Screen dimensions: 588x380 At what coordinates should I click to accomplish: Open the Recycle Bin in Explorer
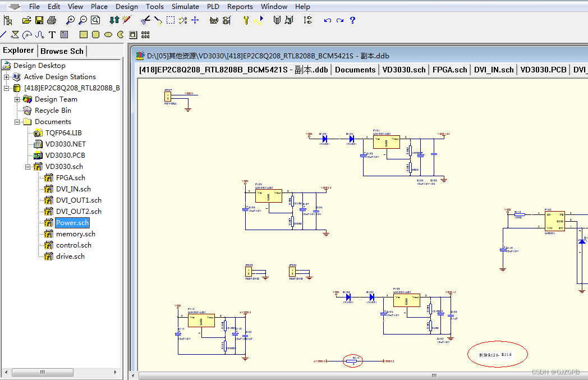pyautogui.click(x=53, y=110)
